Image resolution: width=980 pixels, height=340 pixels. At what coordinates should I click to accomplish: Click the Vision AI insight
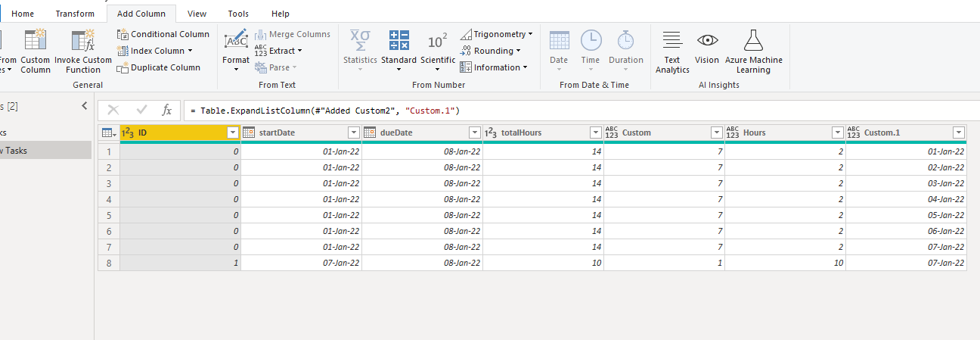point(707,48)
